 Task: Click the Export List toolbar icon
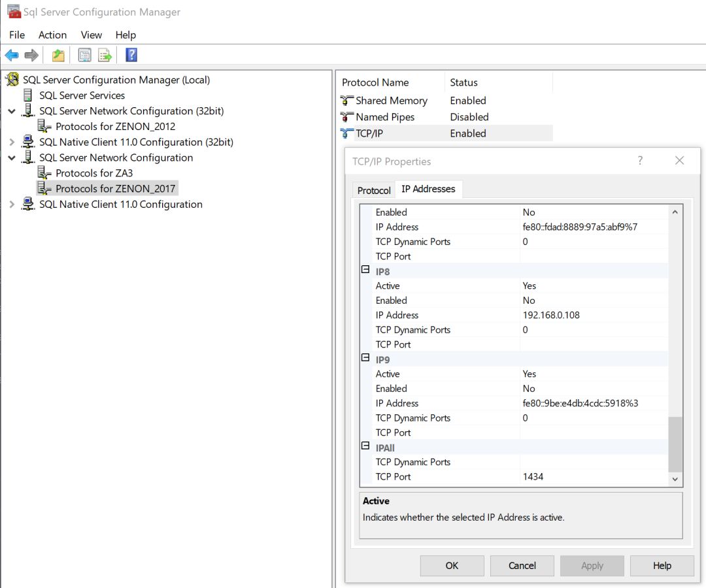click(105, 56)
